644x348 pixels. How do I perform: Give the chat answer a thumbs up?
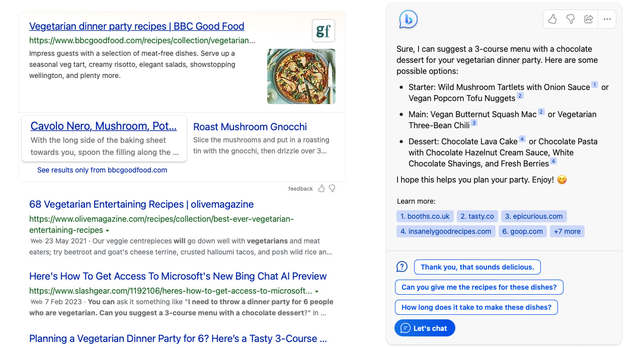pyautogui.click(x=552, y=19)
